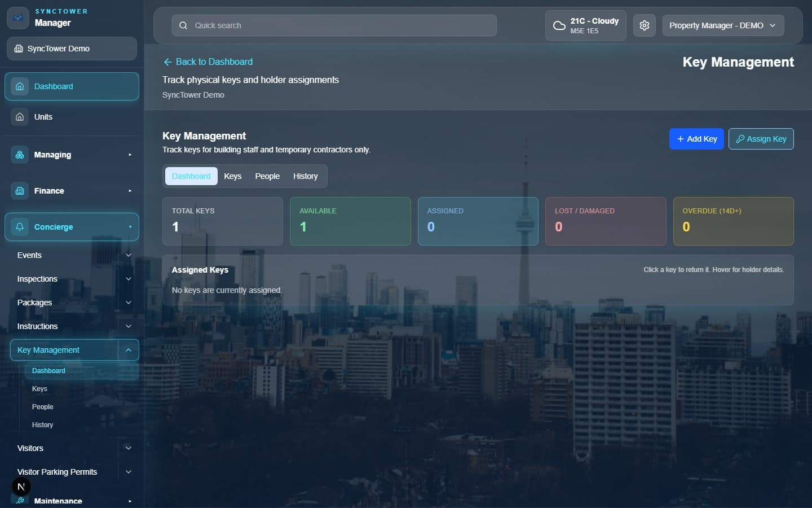This screenshot has width=812, height=508.
Task: Open the Packages sidebar item
Action: point(34,303)
